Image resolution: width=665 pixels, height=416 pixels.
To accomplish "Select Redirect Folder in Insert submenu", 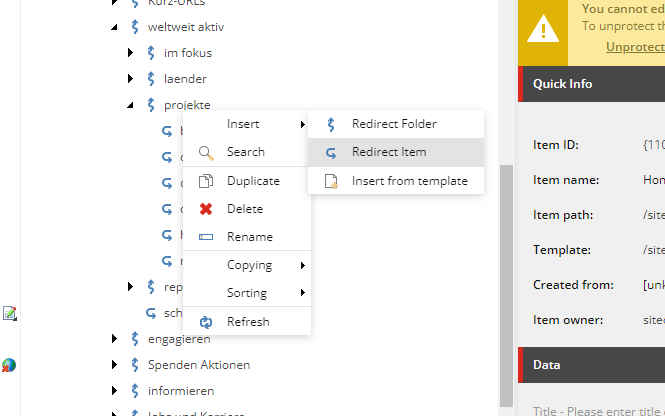I will click(x=396, y=124).
